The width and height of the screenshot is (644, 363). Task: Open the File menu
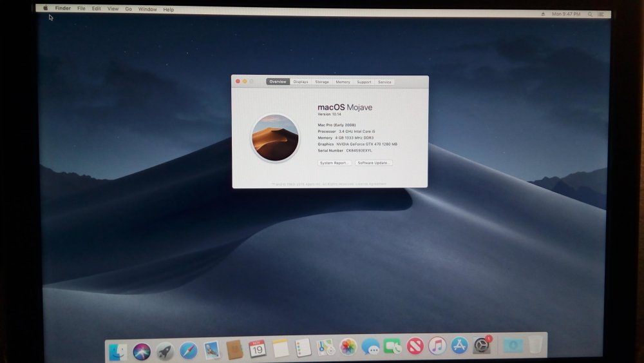[81, 8]
